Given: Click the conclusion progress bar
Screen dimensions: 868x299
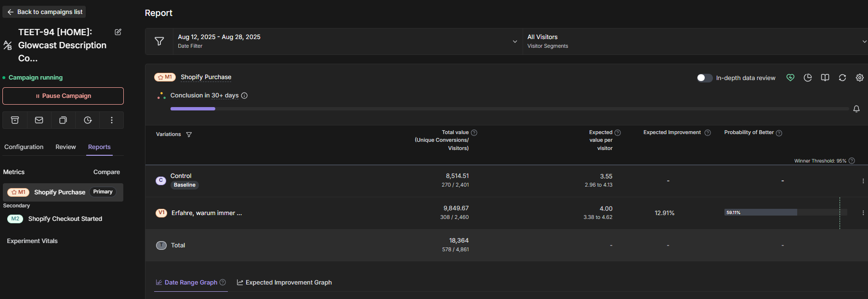Looking at the screenshot, I should click(x=509, y=109).
